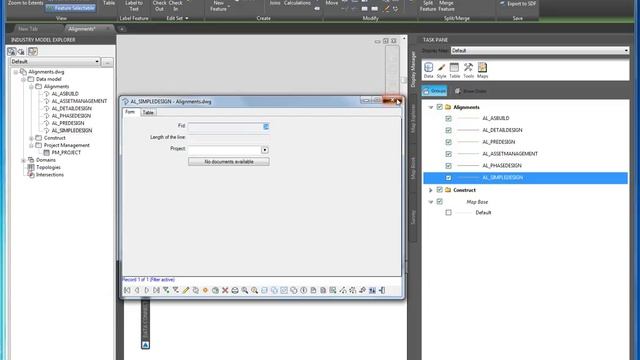Uncheck AL_SIMPLEDESIGN layer checkbox in Task Pane

[x=449, y=178]
